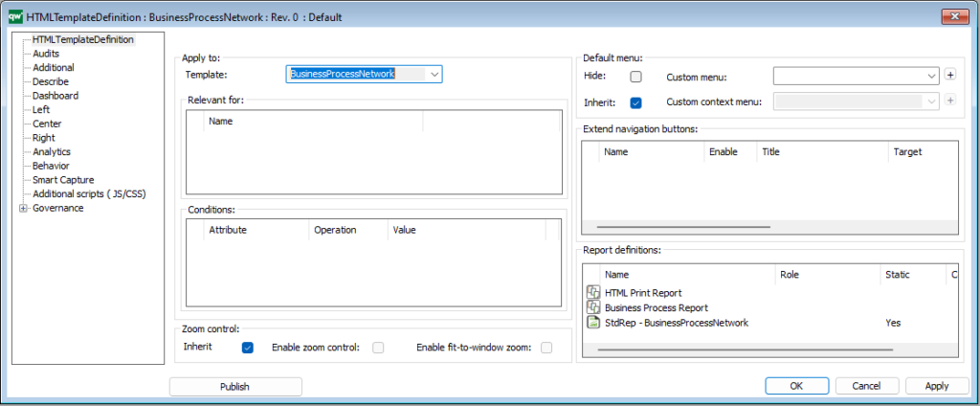Toggle the Hide default menu checkbox
Screen dimensions: 980x406
click(x=635, y=77)
